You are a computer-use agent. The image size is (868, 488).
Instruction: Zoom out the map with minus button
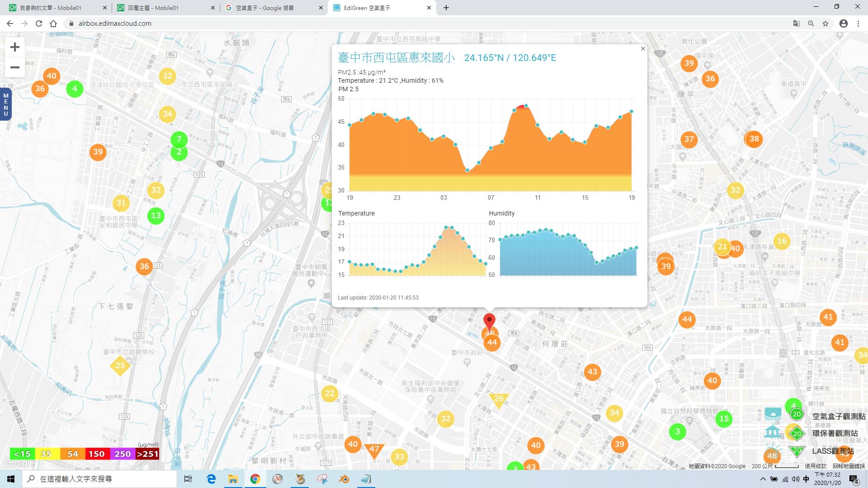coord(15,68)
